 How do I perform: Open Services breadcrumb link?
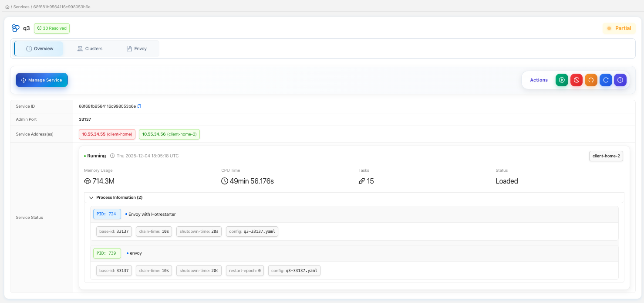21,7
